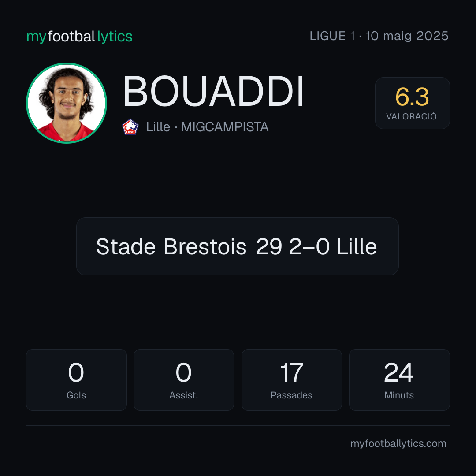Select the 6.3 Valoració rating card
The height and width of the screenshot is (476, 476).
[412, 103]
